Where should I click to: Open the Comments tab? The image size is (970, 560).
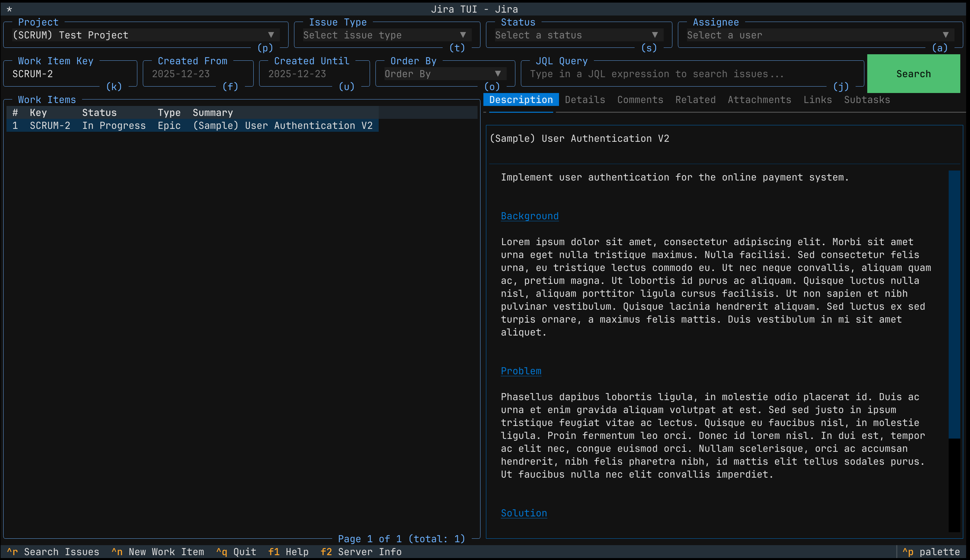click(640, 99)
